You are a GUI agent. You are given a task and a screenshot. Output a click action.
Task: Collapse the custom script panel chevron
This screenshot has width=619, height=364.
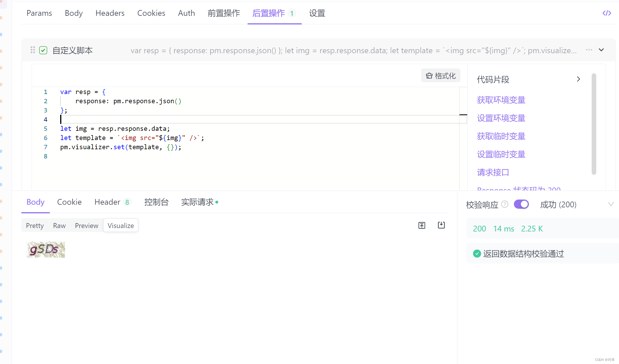(601, 50)
